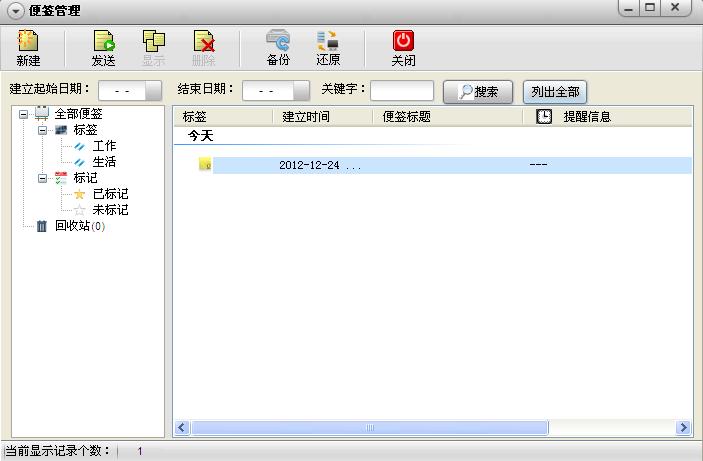Click the 标记 calendar checklist icon
703x461 pixels.
point(61,178)
